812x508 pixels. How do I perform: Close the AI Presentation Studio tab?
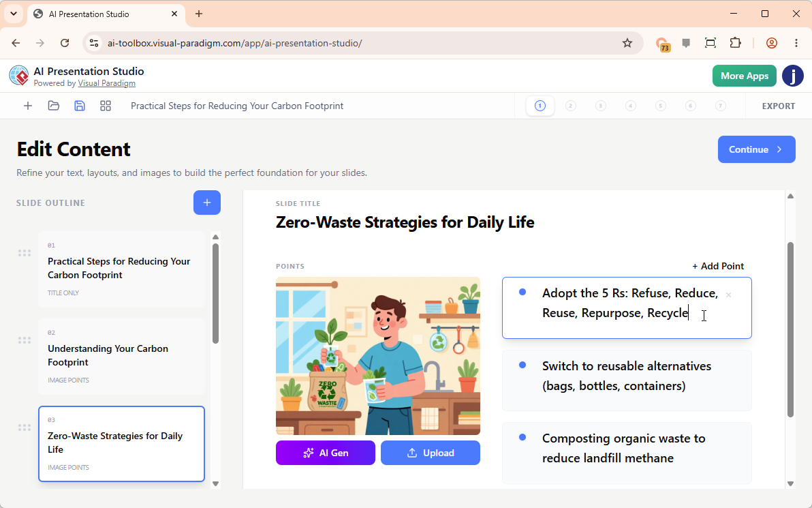(174, 14)
